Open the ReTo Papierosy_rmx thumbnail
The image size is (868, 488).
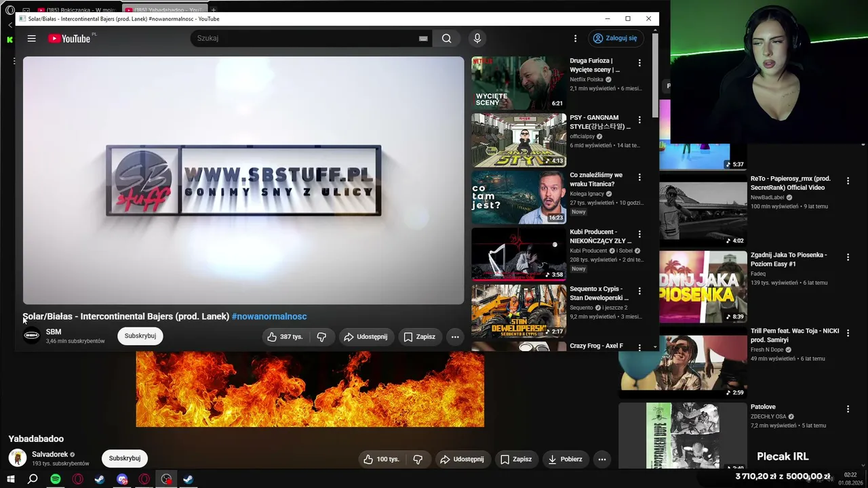point(703,210)
